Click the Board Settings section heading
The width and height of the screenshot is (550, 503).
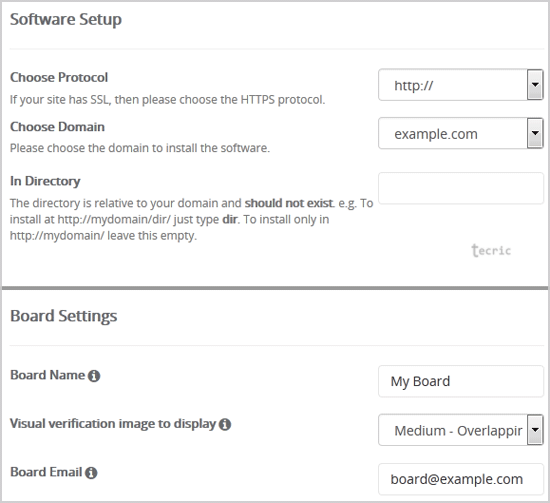pos(63,316)
